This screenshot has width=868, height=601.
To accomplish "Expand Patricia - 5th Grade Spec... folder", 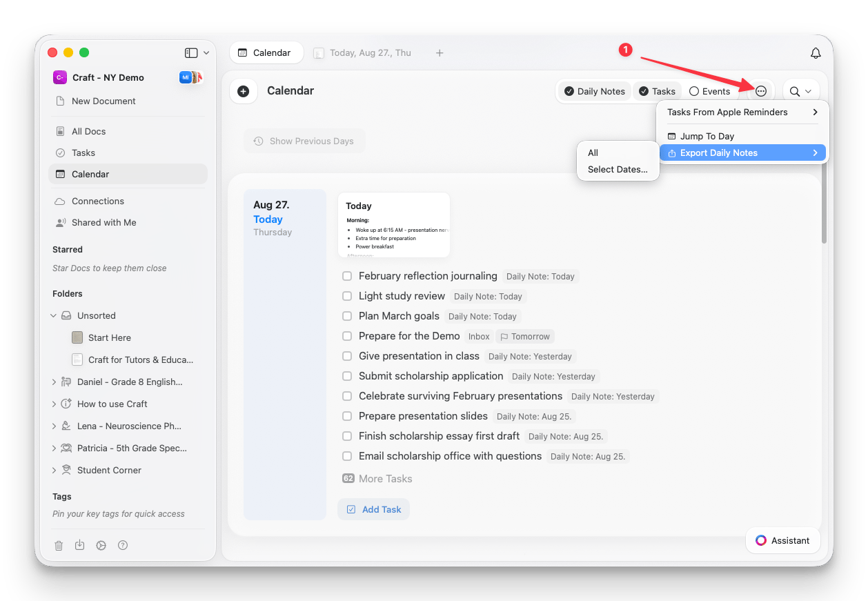I will [x=54, y=448].
